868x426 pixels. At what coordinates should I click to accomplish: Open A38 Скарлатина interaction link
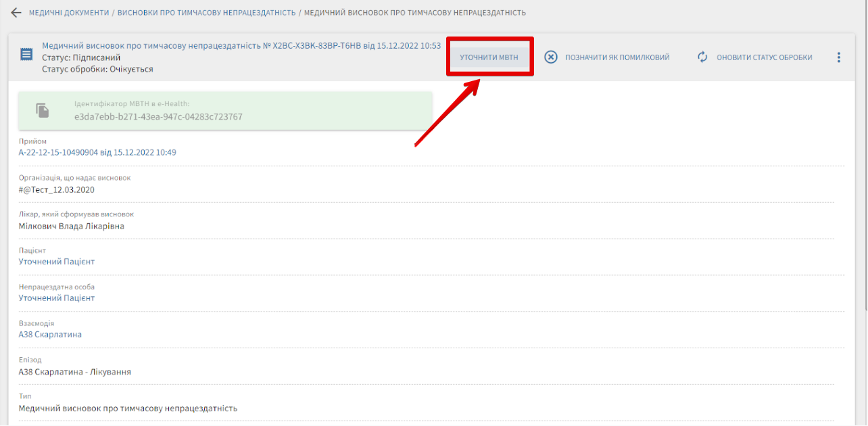pyautogui.click(x=50, y=335)
